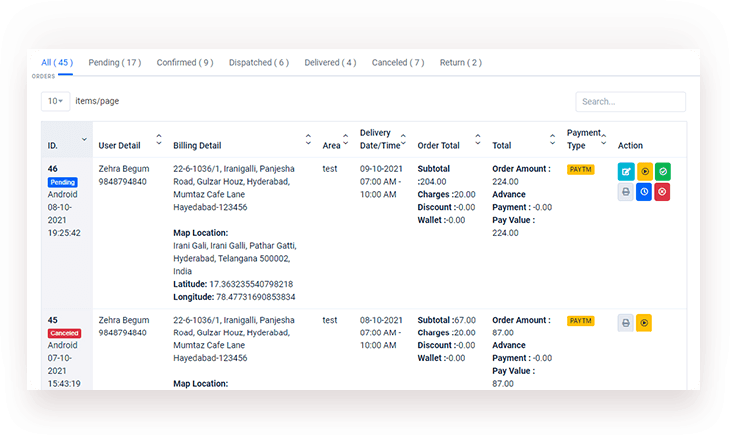730x435 pixels.
Task: View the Delivered (4) tab
Action: pos(330,62)
